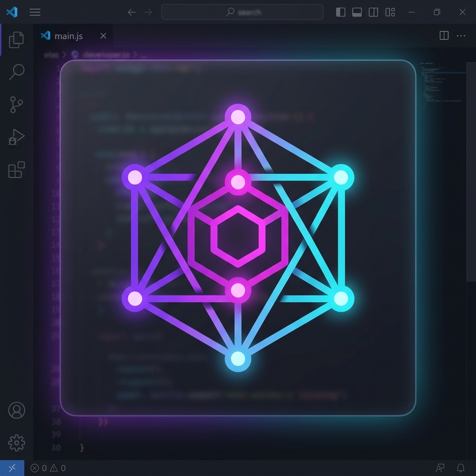The image size is (476, 476).
Task: Click the Accounts icon
Action: coord(17,410)
